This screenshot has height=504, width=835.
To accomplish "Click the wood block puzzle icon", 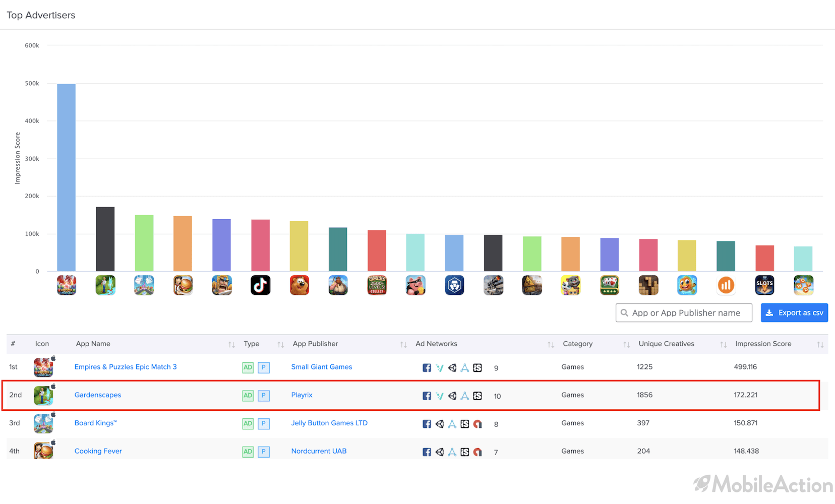I will click(x=648, y=285).
